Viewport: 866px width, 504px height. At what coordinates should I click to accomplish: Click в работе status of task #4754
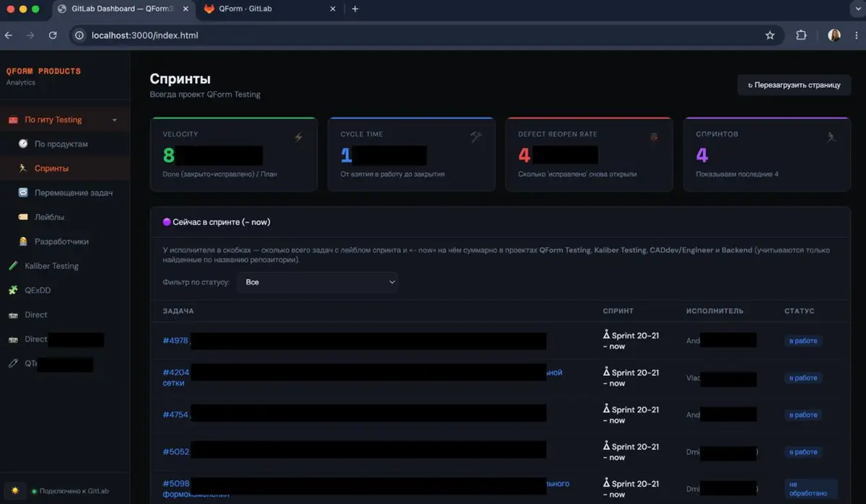803,415
